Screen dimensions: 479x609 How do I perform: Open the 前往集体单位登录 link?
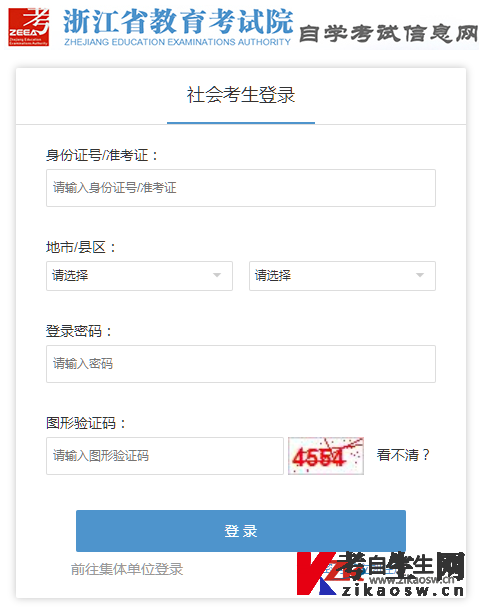coord(127,569)
